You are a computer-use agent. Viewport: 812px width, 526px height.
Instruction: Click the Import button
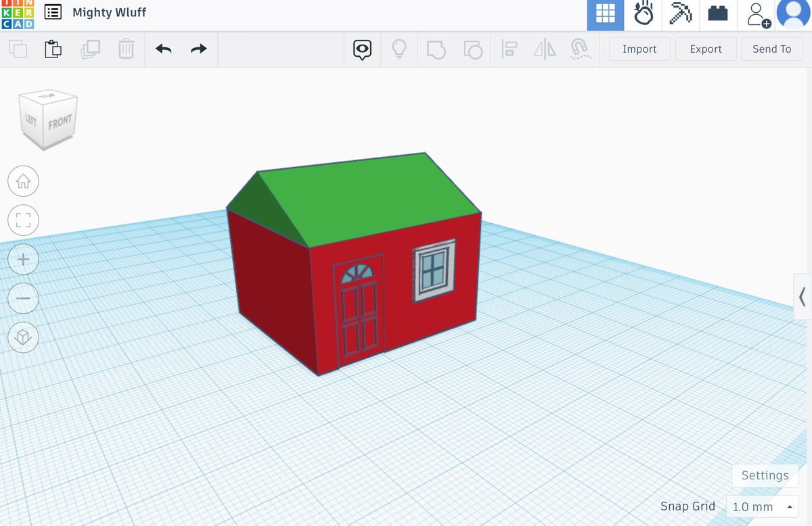point(639,49)
